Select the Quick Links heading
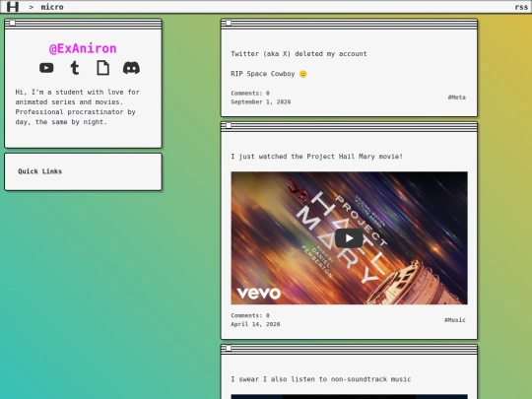This screenshot has width=532, height=399. (40, 171)
